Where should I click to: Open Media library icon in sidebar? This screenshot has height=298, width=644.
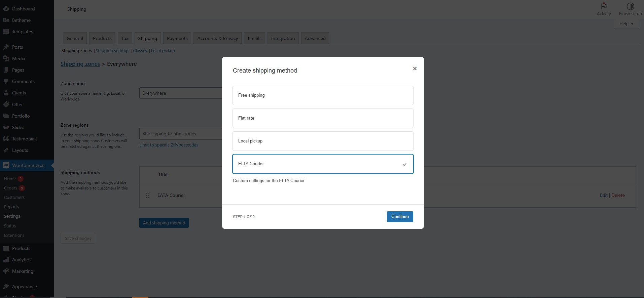pos(6,58)
